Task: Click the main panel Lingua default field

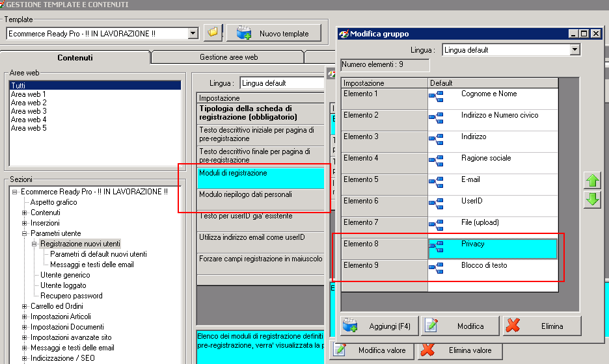Action: [282, 83]
